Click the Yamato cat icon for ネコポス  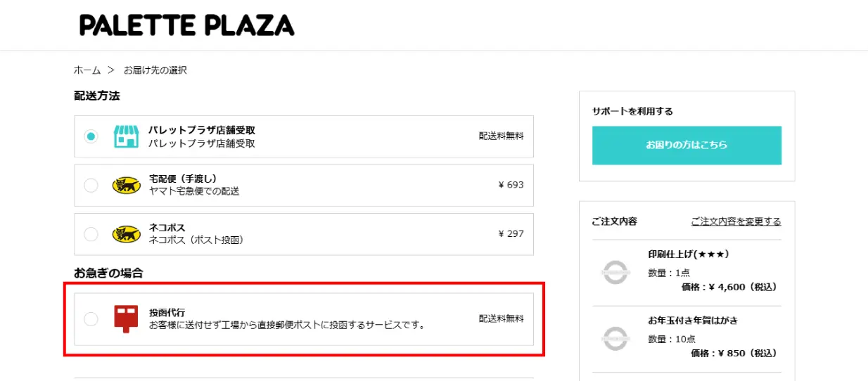pyautogui.click(x=126, y=234)
